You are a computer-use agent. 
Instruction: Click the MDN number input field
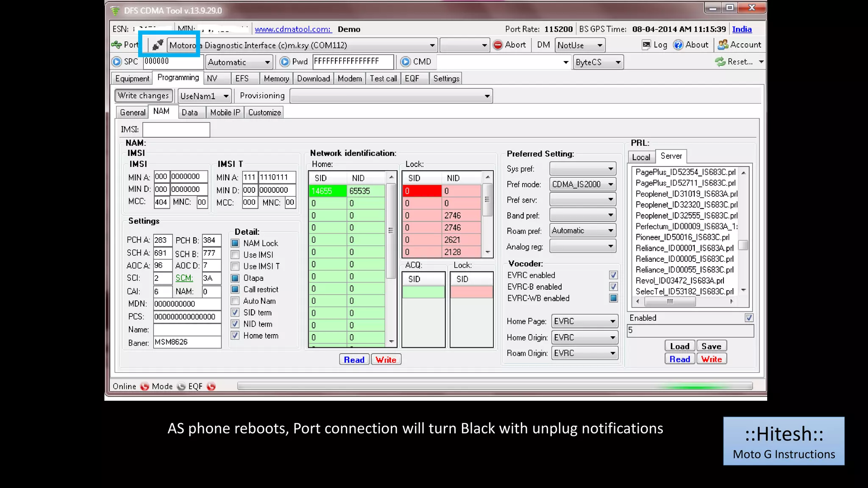pyautogui.click(x=186, y=304)
